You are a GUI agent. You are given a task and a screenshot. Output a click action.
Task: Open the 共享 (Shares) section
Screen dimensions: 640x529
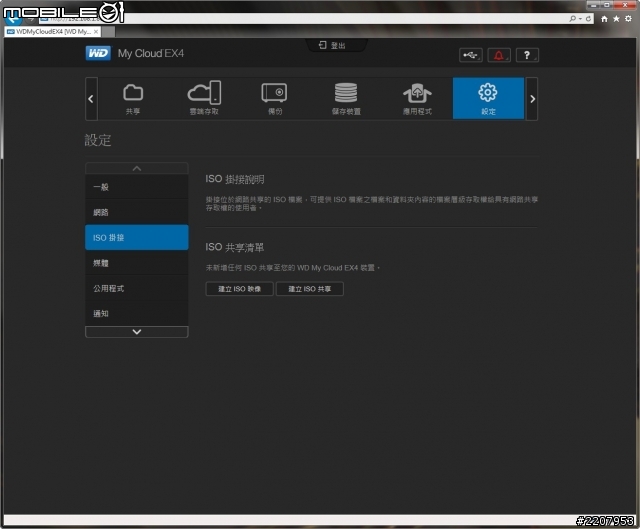[133, 99]
